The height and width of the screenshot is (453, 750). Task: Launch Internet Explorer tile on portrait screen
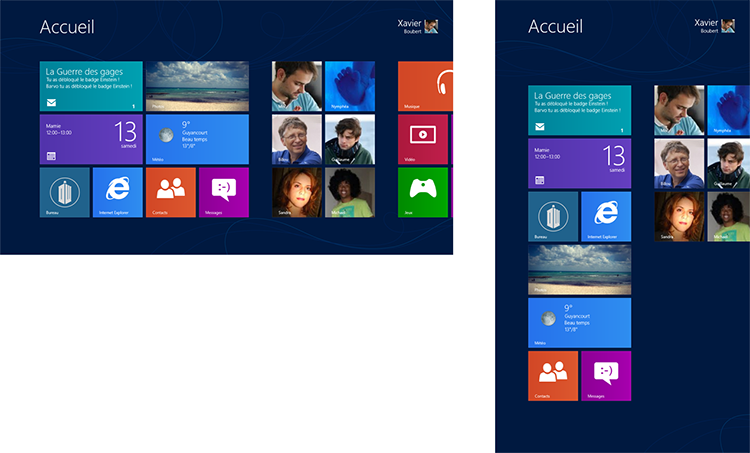pyautogui.click(x=606, y=216)
